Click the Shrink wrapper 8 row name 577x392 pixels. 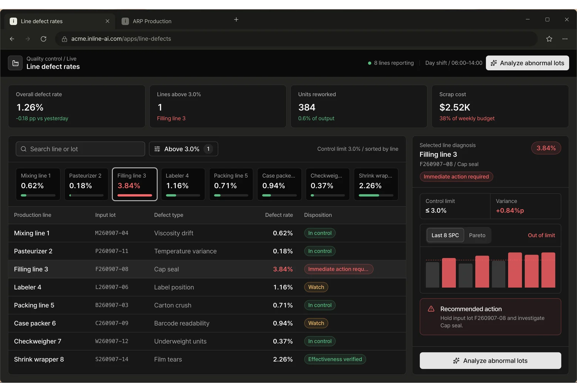(39, 359)
